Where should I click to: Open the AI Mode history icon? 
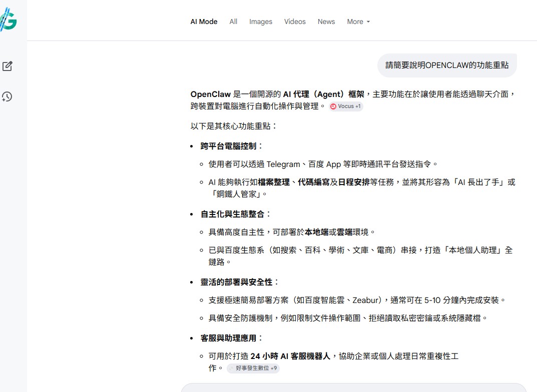tap(8, 96)
